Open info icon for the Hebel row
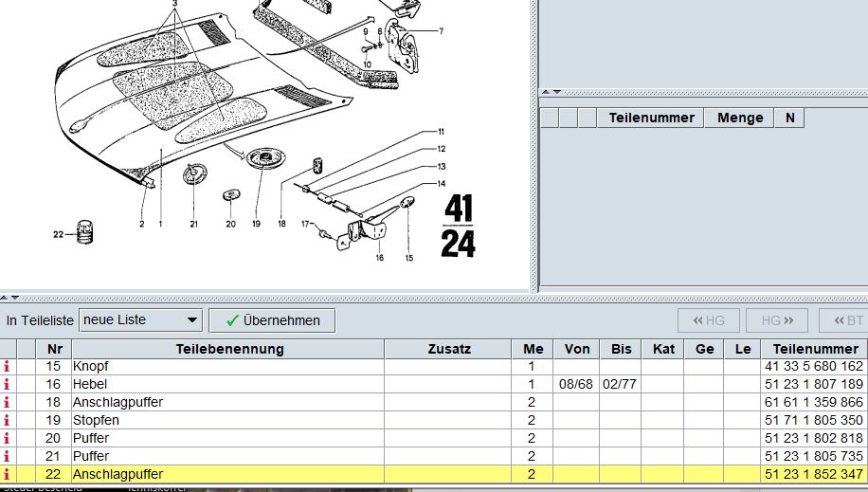Screen dimensions: 868x492 9,384
